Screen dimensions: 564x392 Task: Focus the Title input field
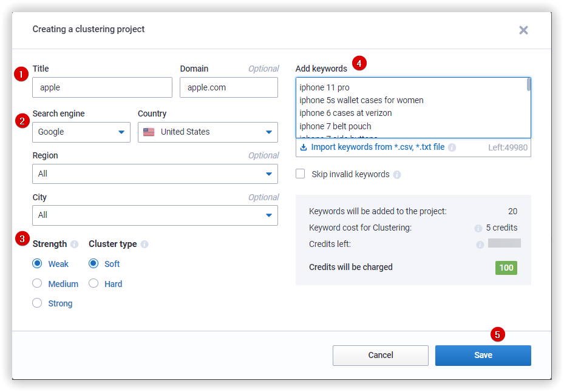(x=102, y=87)
